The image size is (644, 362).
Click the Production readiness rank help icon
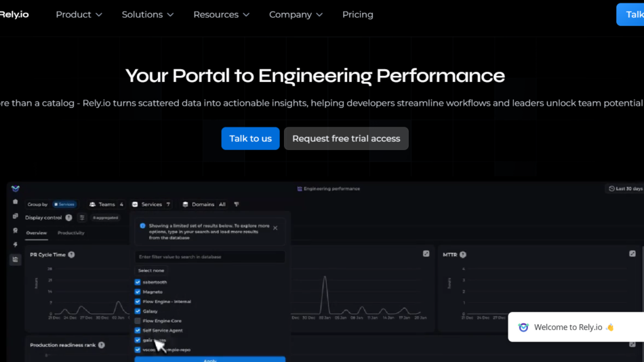[102, 345]
